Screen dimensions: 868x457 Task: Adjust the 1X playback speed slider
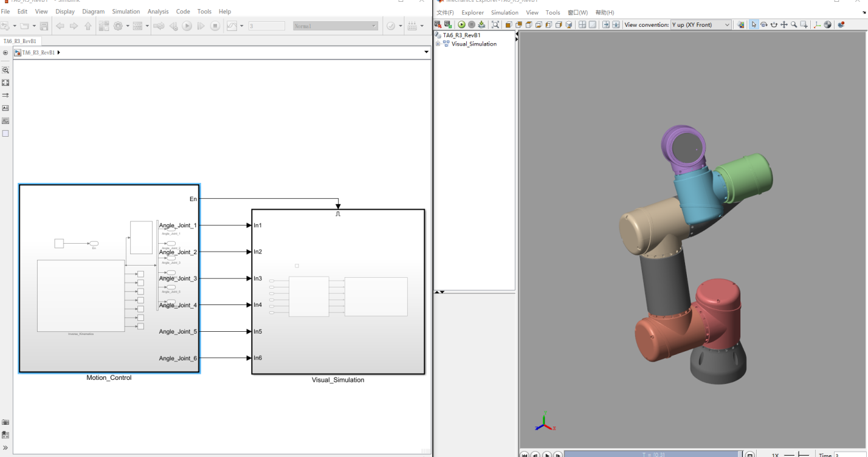pos(797,455)
